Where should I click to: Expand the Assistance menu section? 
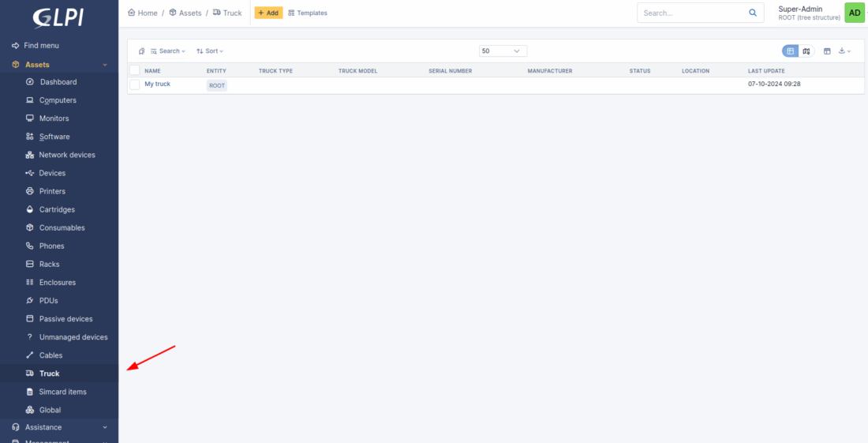(x=105, y=427)
